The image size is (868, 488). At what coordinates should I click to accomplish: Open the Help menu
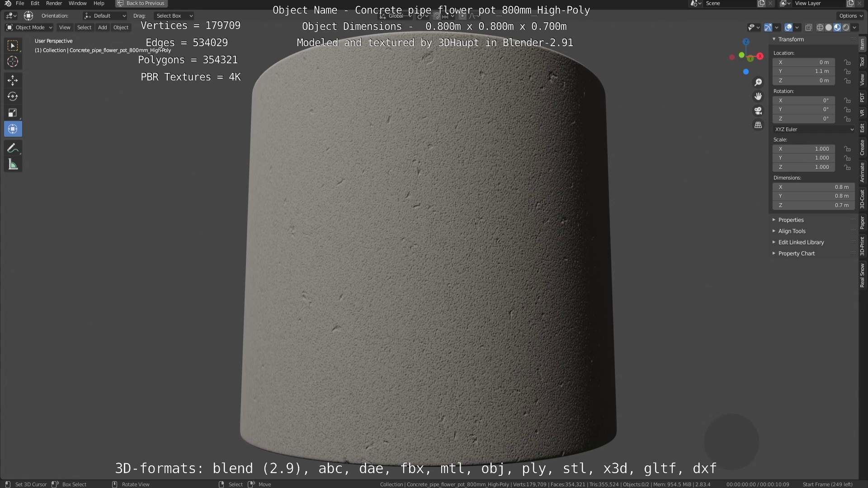click(99, 4)
